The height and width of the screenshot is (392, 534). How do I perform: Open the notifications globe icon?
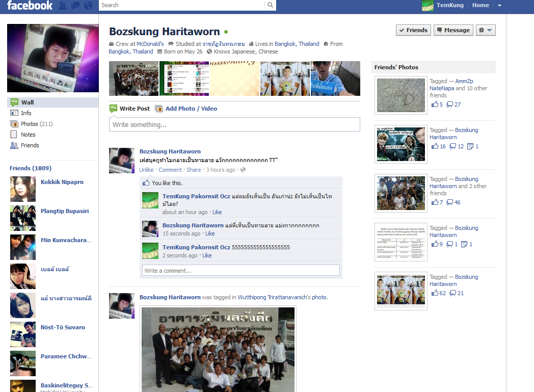pyautogui.click(x=88, y=6)
